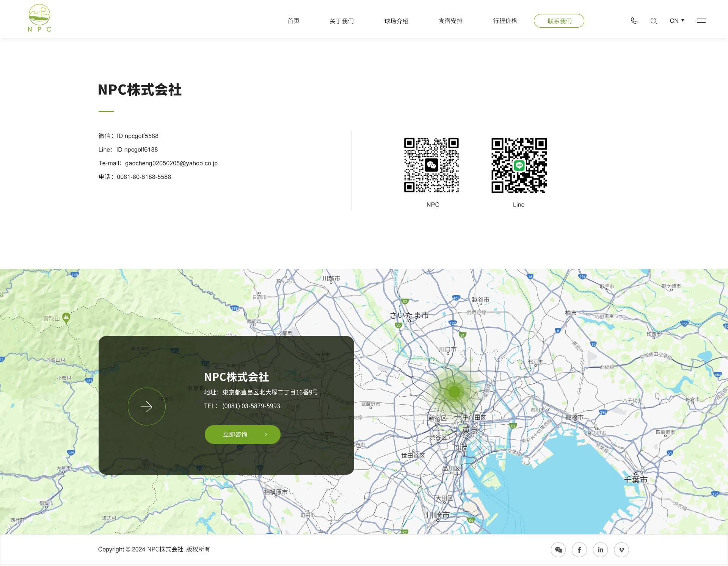Screen dimensions: 728x566
Task: Open 行程价格 navigation item
Action: tap(505, 21)
